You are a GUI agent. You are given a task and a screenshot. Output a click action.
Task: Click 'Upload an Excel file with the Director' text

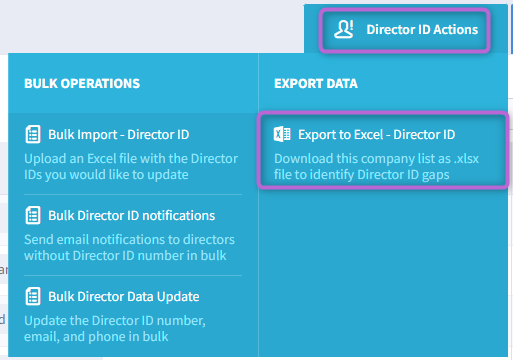tap(131, 159)
